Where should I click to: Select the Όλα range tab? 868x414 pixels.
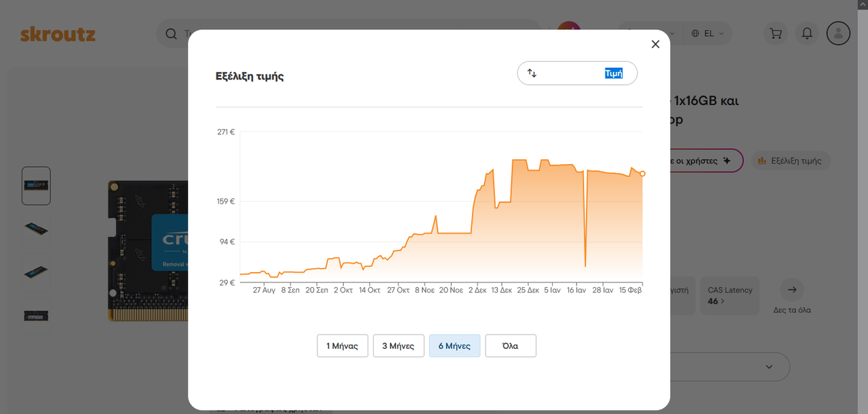(x=511, y=345)
